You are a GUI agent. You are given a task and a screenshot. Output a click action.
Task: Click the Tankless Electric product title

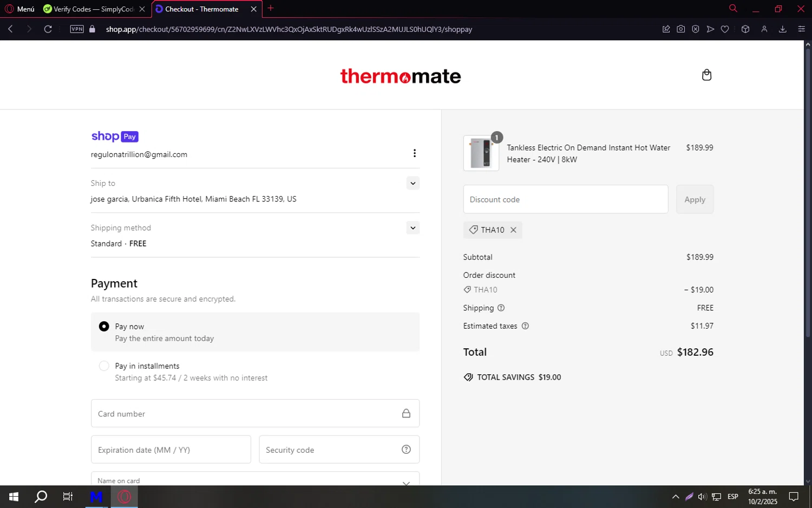tap(588, 154)
